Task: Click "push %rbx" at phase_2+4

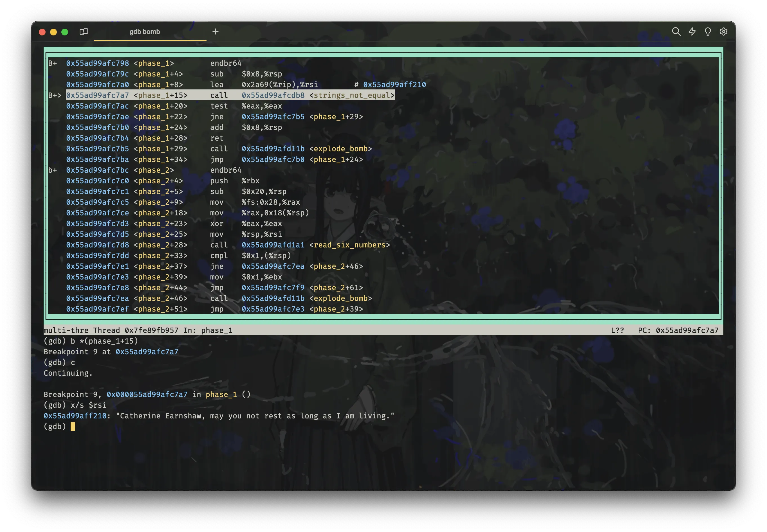Action: tap(235, 181)
